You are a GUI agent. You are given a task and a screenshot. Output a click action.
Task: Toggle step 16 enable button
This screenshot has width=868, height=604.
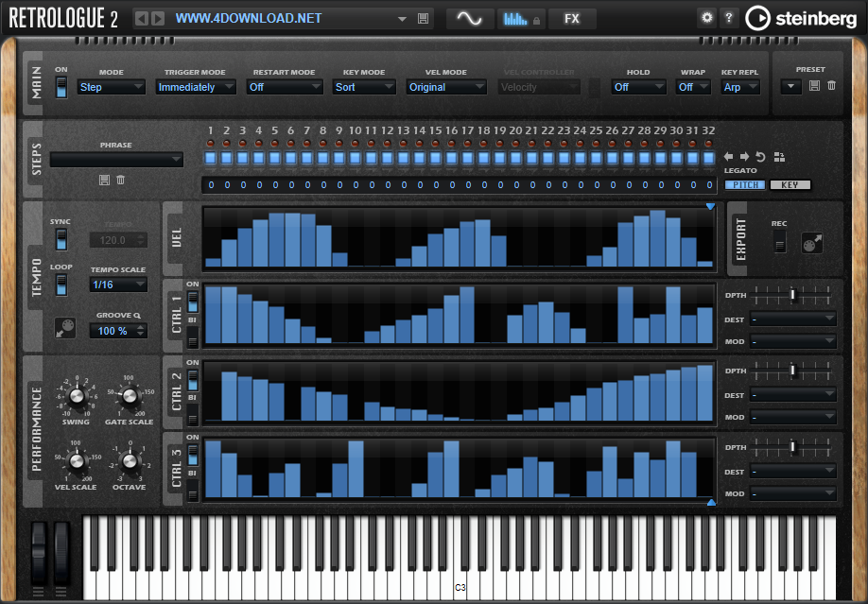click(x=452, y=158)
